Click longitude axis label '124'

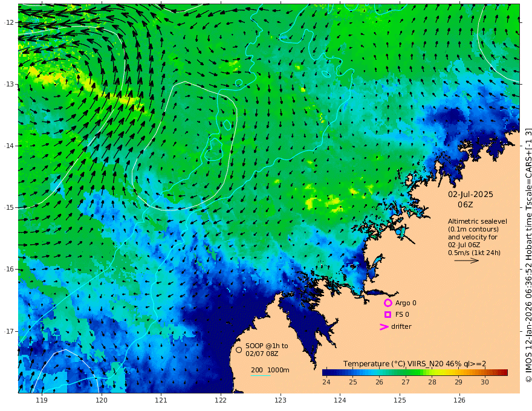pos(340,400)
